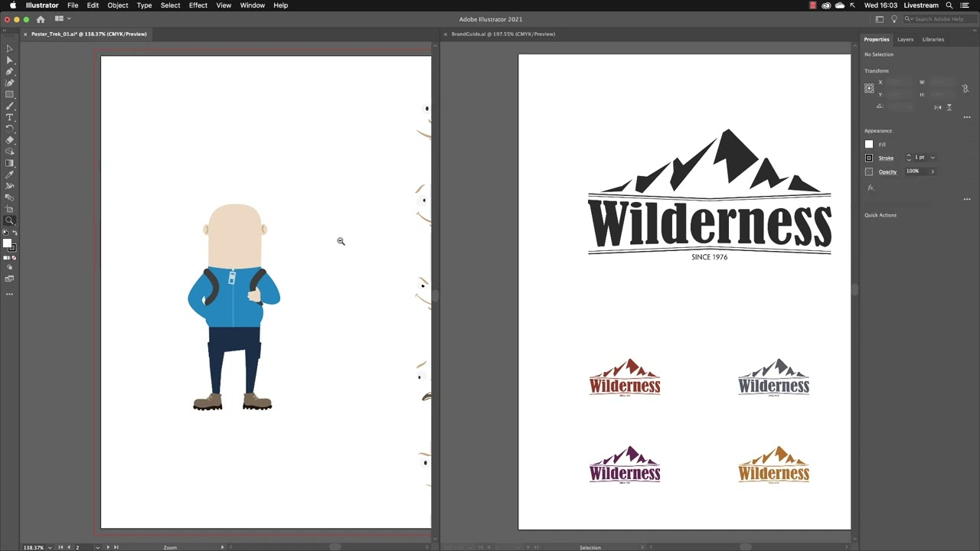Select the Gradient tool
Image resolution: width=980 pixels, height=551 pixels.
tap(9, 163)
